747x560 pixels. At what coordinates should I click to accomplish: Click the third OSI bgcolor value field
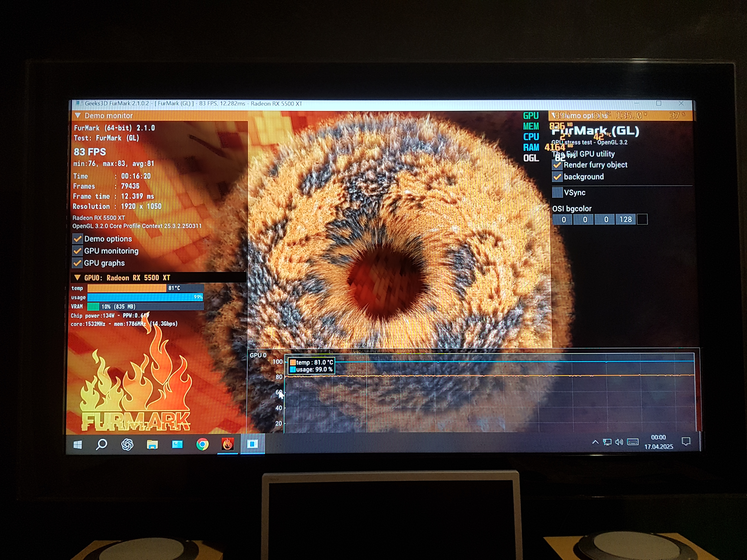(x=605, y=219)
